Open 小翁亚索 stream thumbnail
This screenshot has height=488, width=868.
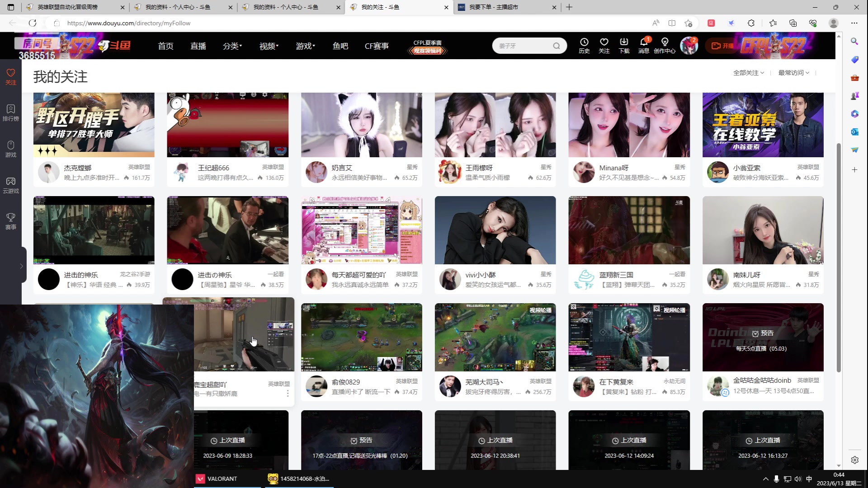[x=763, y=125]
